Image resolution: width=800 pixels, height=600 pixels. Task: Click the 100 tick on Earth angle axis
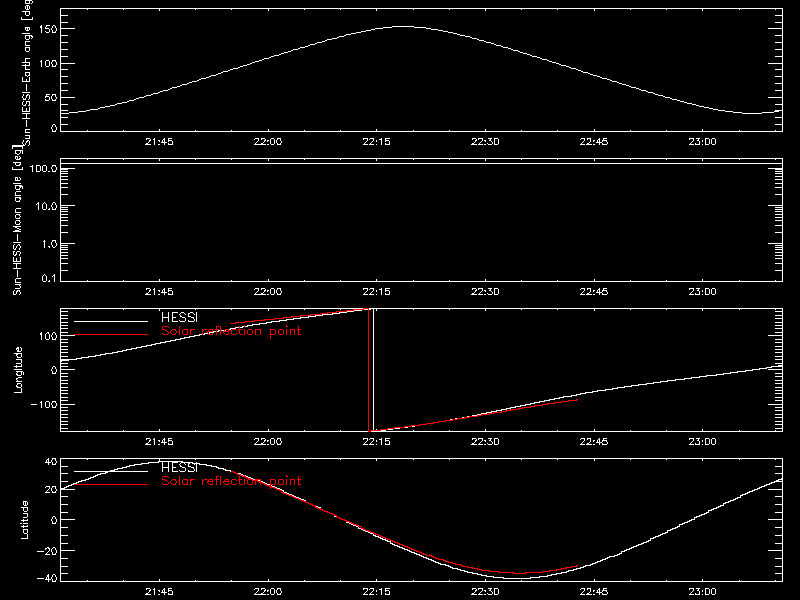[48, 63]
